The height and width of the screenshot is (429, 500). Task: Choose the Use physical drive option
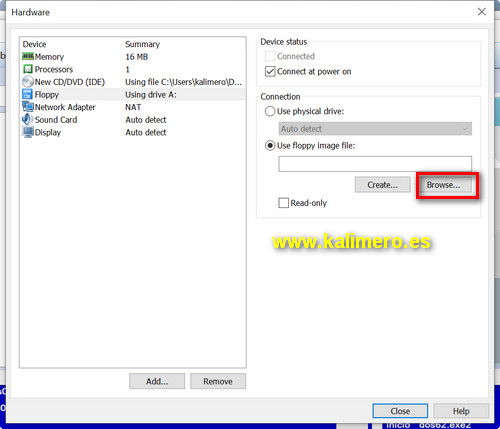pyautogui.click(x=270, y=111)
